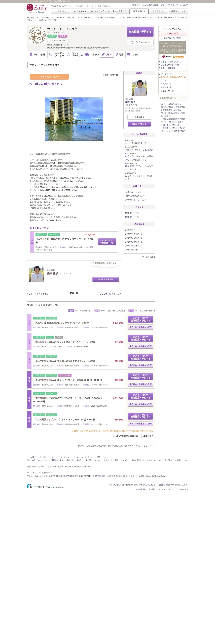215x644 pixels.
Task: Click 指名して予約する in the 投稿者 panel
Action: [139, 124]
